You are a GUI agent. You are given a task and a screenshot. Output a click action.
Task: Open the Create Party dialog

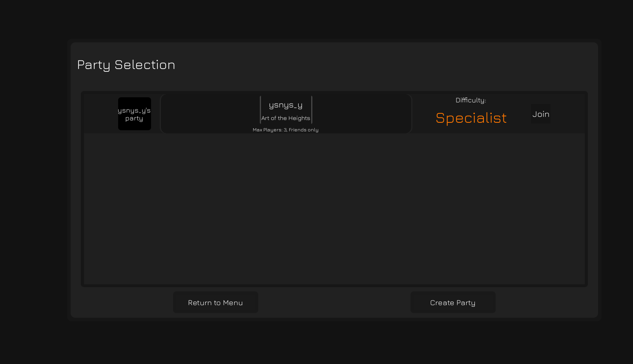point(452,302)
